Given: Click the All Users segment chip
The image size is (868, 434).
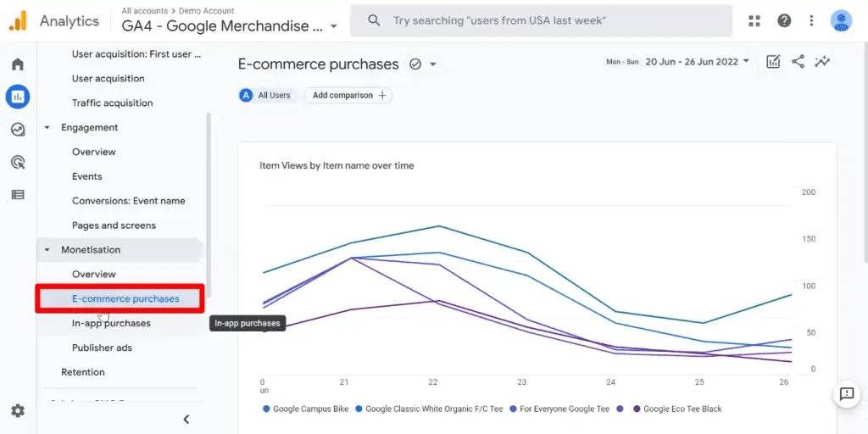Looking at the screenshot, I should (268, 95).
